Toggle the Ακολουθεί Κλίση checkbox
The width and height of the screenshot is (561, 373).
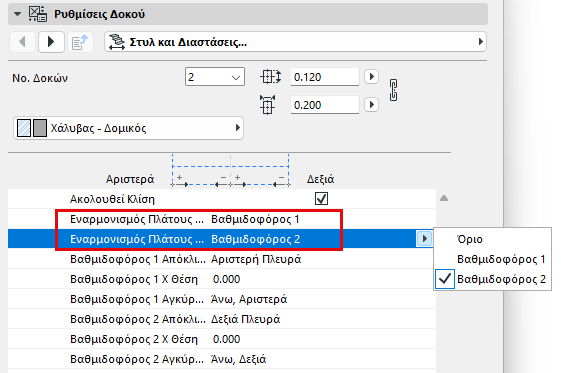[321, 198]
